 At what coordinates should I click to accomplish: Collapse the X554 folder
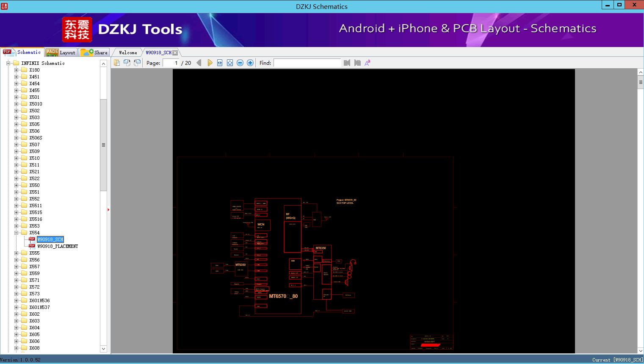[x=16, y=233]
